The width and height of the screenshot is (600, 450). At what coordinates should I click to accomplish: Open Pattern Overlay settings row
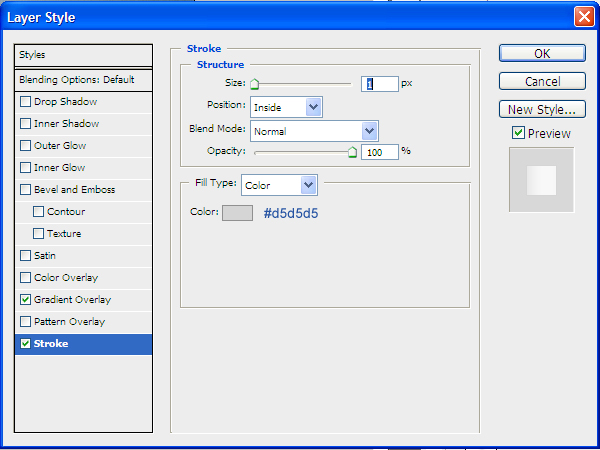pos(83,321)
